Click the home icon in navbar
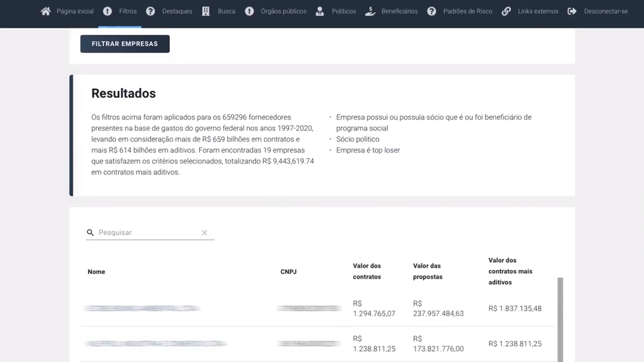This screenshot has width=644, height=362. 46,11
